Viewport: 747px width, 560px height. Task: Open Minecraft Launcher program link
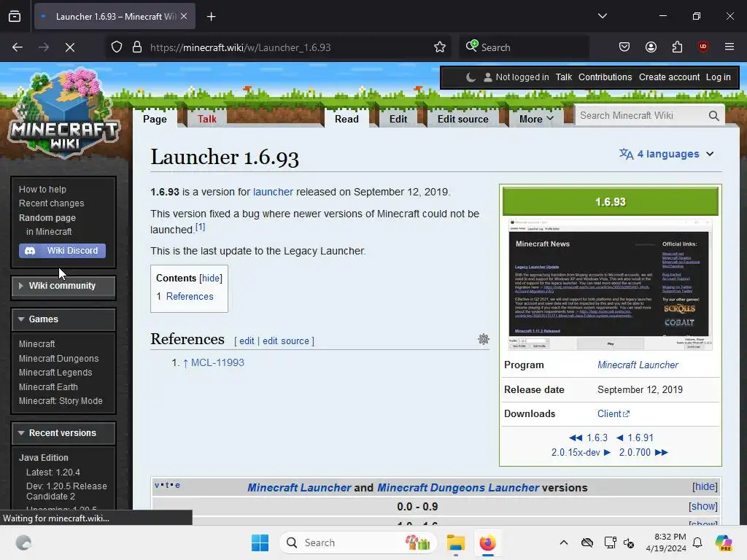click(638, 365)
